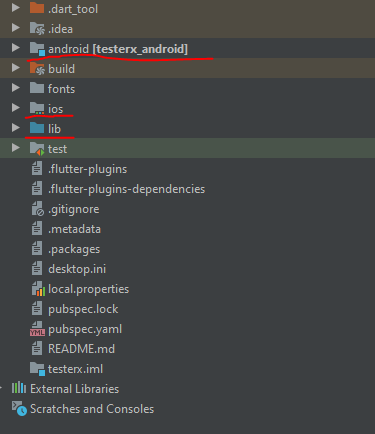The image size is (375, 434).
Task: Select the .packages file name
Action: (x=74, y=249)
